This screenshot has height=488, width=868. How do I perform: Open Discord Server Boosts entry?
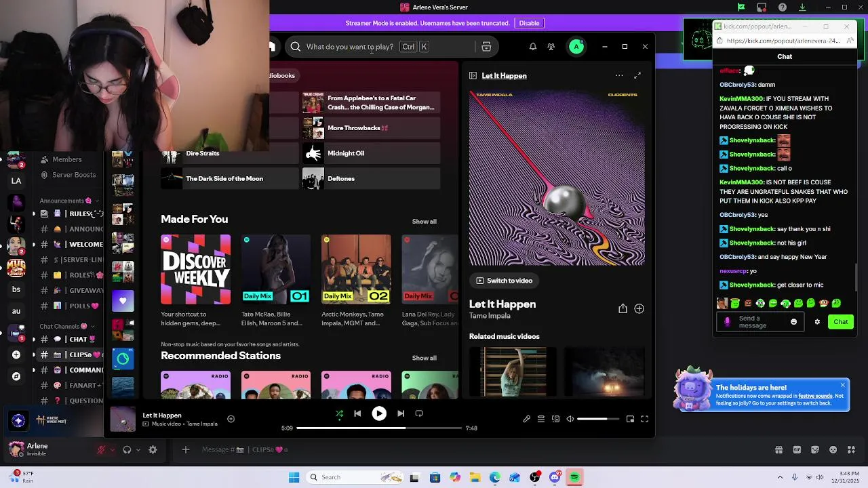pos(68,175)
